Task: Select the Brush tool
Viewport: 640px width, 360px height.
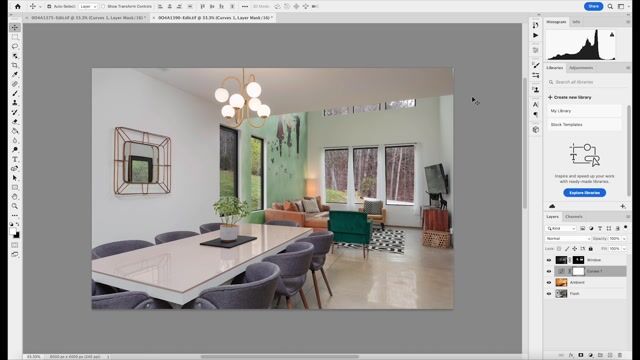Action: pyautogui.click(x=15, y=93)
